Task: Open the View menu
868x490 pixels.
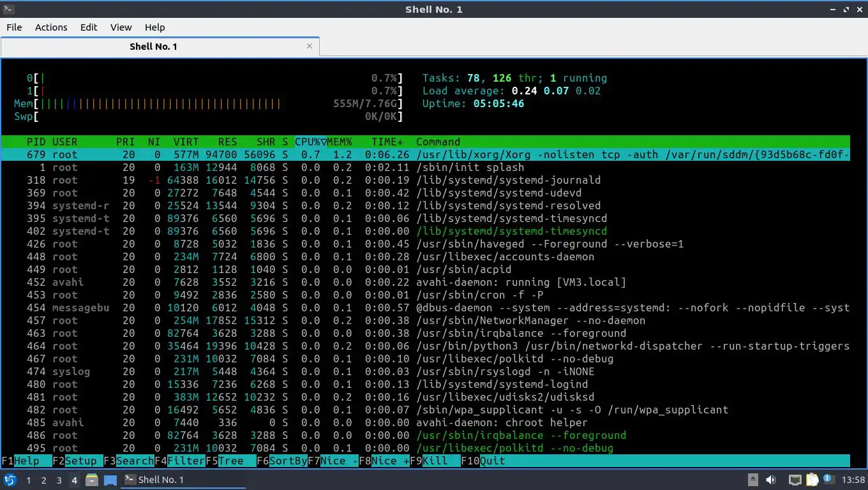Action: [121, 27]
